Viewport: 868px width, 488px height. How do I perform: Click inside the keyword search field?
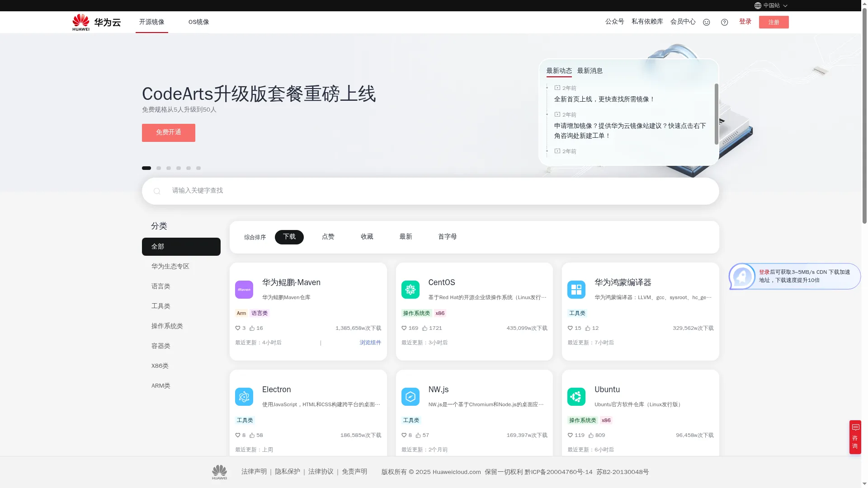click(x=316, y=191)
